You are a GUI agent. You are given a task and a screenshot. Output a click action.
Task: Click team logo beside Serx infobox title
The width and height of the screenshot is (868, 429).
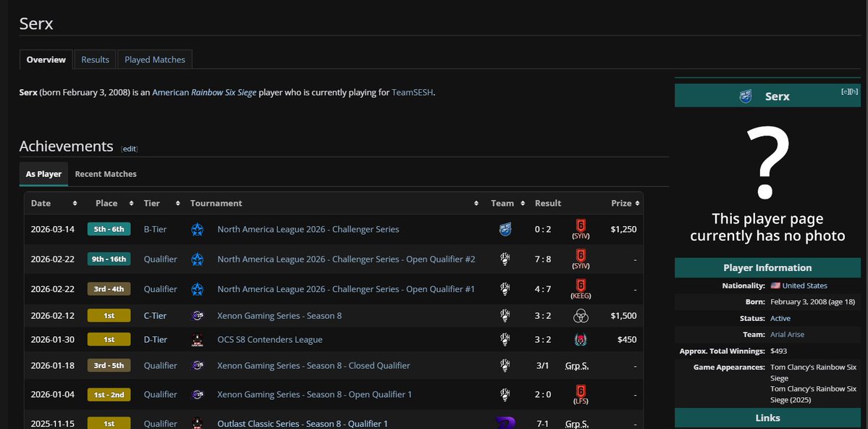[x=746, y=96]
